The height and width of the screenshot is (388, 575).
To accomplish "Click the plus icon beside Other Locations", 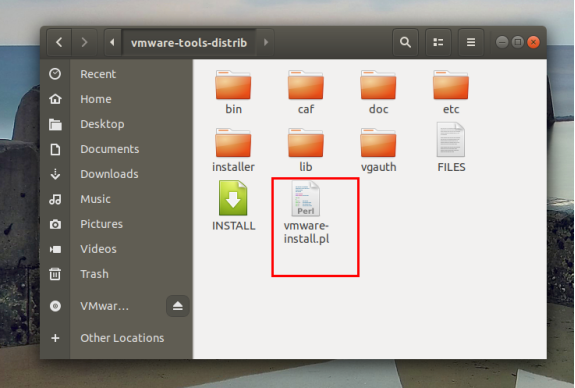I will click(55, 338).
